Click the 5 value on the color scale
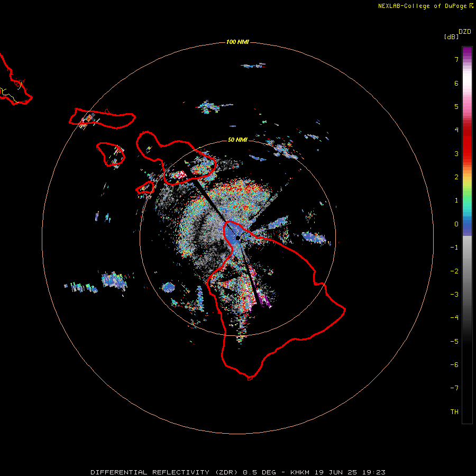Viewport: 476px width, 476px height. (456, 106)
